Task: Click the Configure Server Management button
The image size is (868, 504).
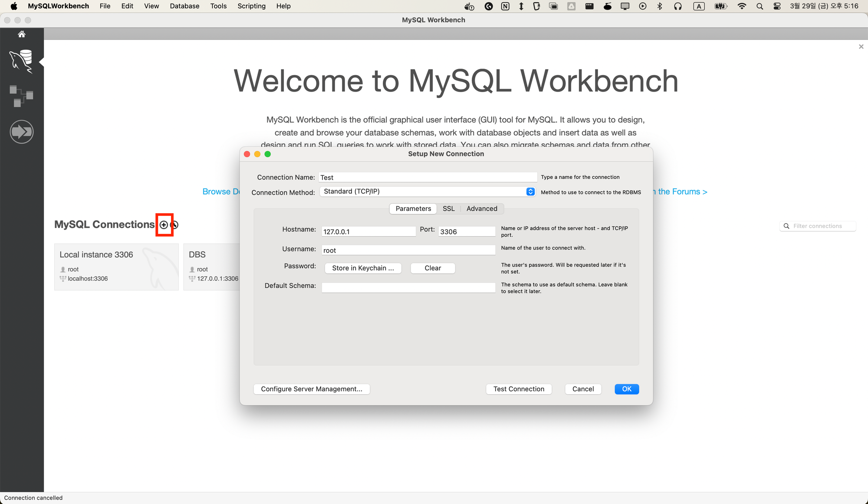Action: click(x=311, y=389)
